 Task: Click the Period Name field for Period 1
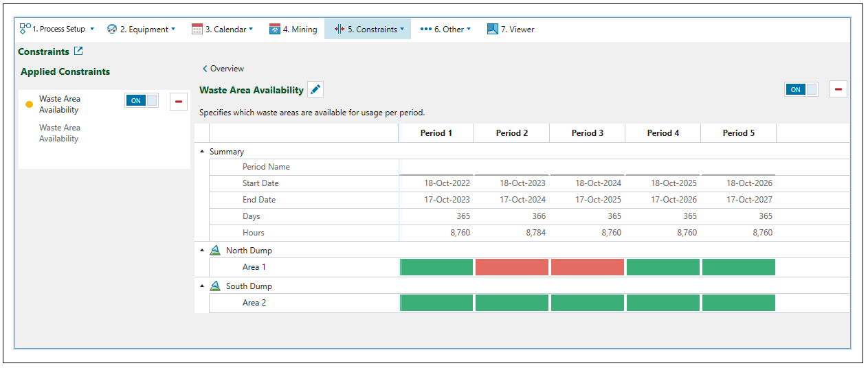pyautogui.click(x=436, y=168)
